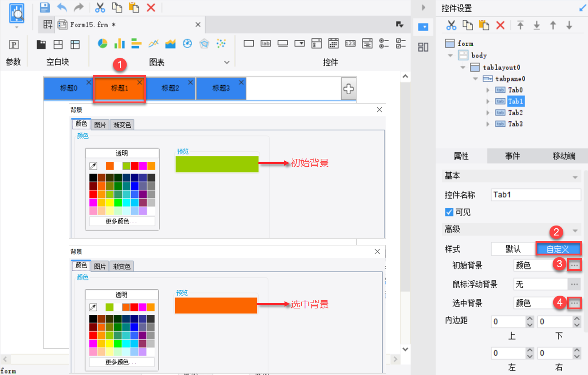Select the label widget icon
Viewport: 588px width, 375px height.
tap(266, 44)
